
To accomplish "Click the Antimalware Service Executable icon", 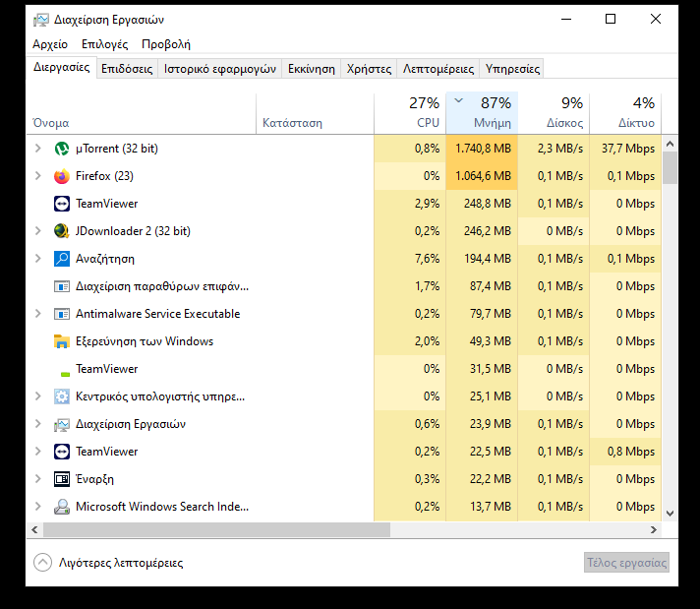I will click(x=62, y=314).
